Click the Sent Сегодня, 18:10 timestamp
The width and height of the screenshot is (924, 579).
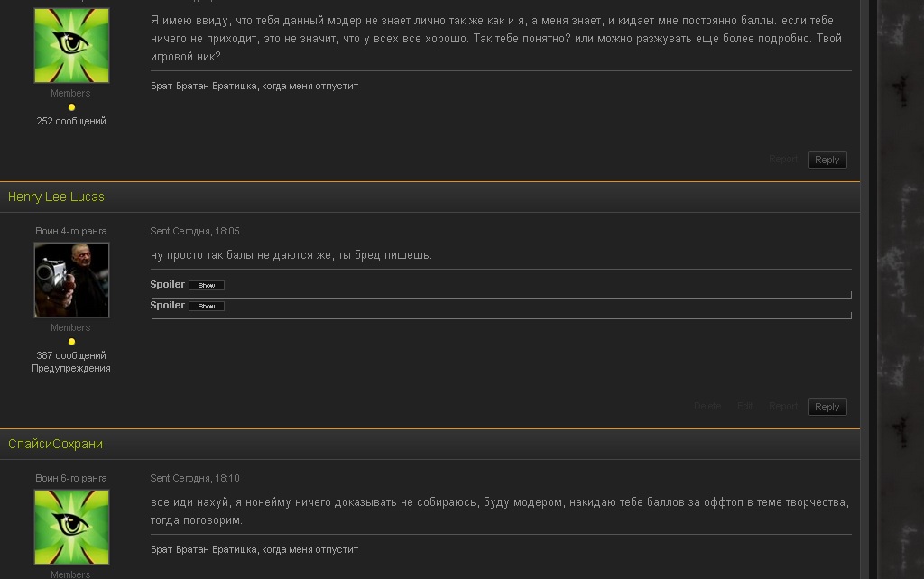(195, 478)
